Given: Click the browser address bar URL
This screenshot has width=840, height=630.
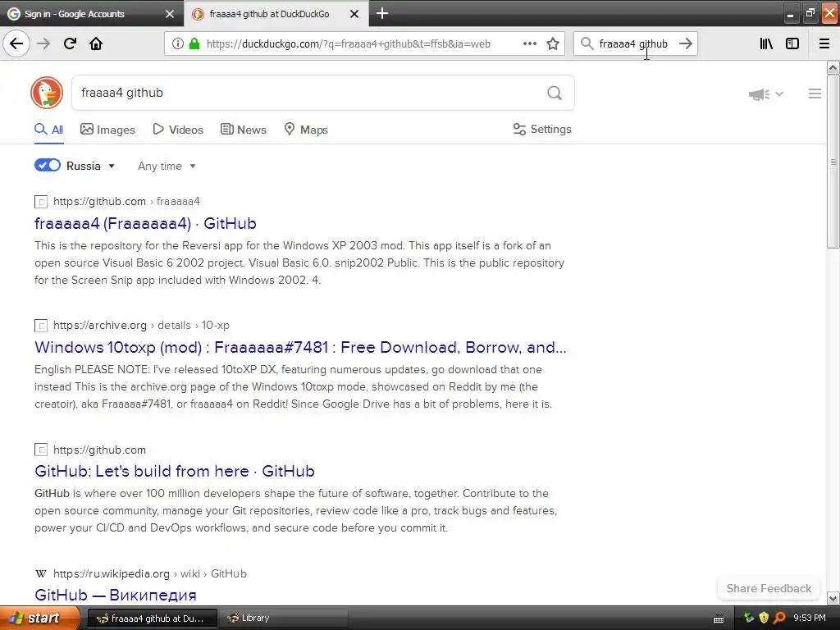Looking at the screenshot, I should [348, 44].
